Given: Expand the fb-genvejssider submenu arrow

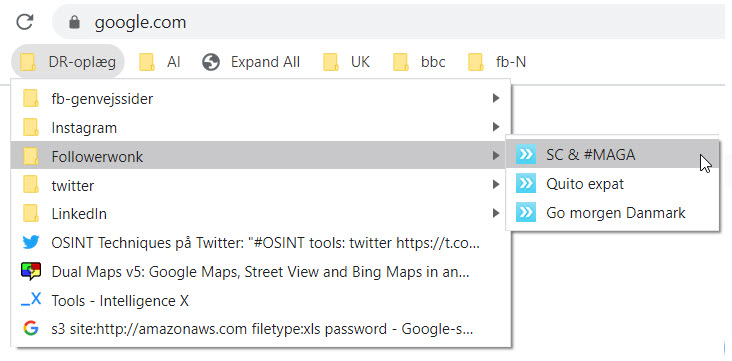Looking at the screenshot, I should (x=496, y=99).
